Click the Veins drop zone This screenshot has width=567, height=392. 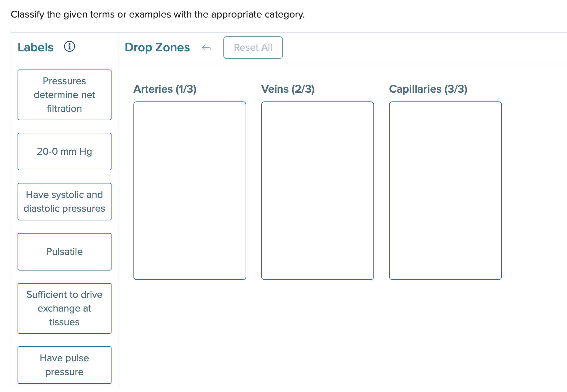(317, 190)
